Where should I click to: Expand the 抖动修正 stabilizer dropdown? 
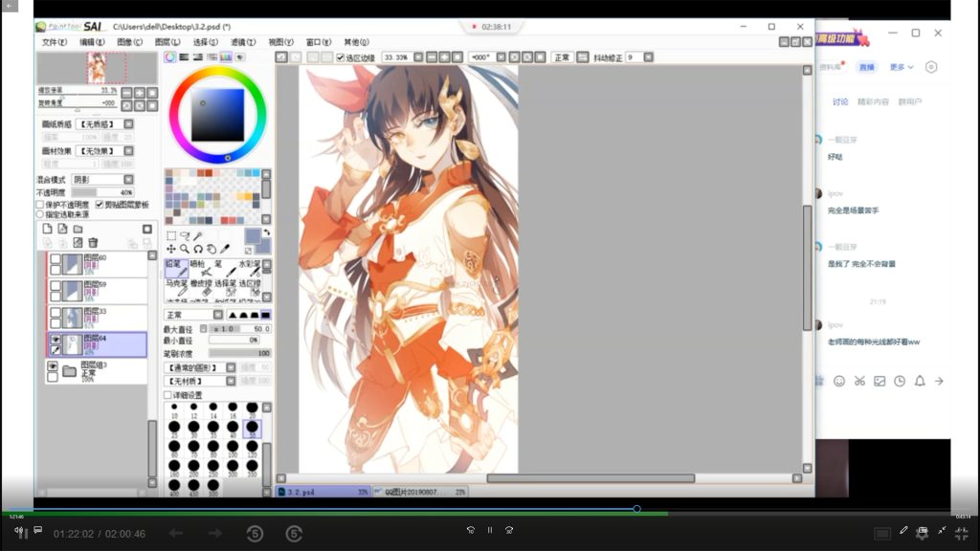pyautogui.click(x=648, y=57)
